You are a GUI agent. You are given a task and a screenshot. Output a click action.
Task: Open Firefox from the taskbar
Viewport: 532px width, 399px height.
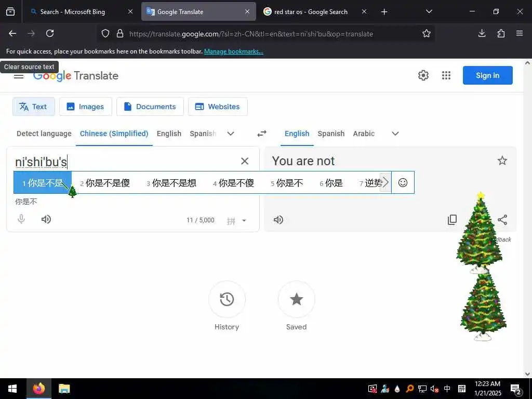coord(38,389)
